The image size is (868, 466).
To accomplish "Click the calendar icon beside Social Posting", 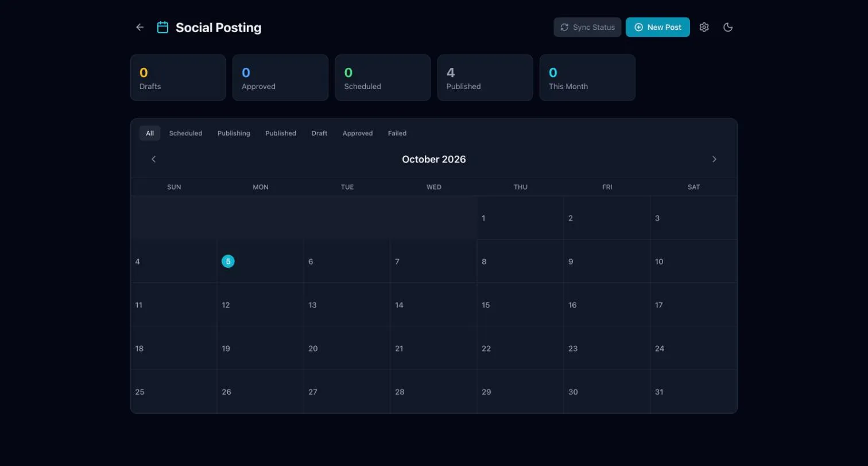I will pos(163,27).
